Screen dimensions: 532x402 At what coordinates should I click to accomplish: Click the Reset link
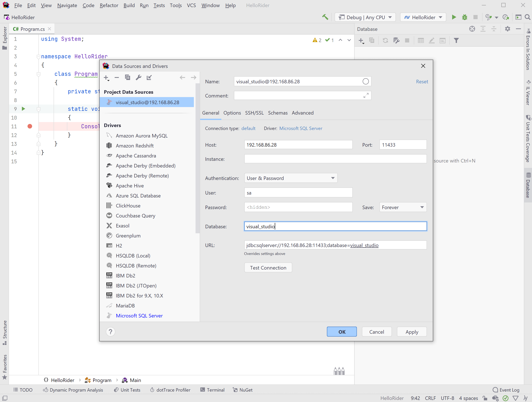[422, 81]
